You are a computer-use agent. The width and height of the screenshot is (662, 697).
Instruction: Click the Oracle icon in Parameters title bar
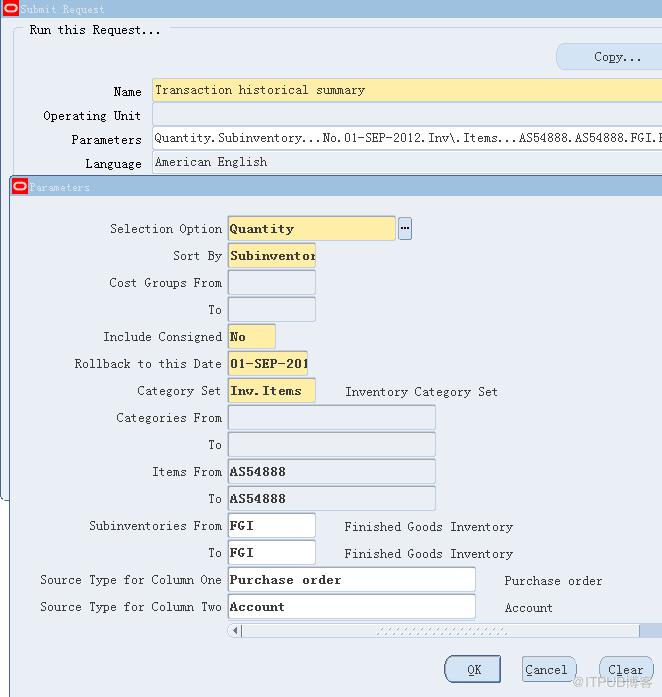(x=20, y=187)
